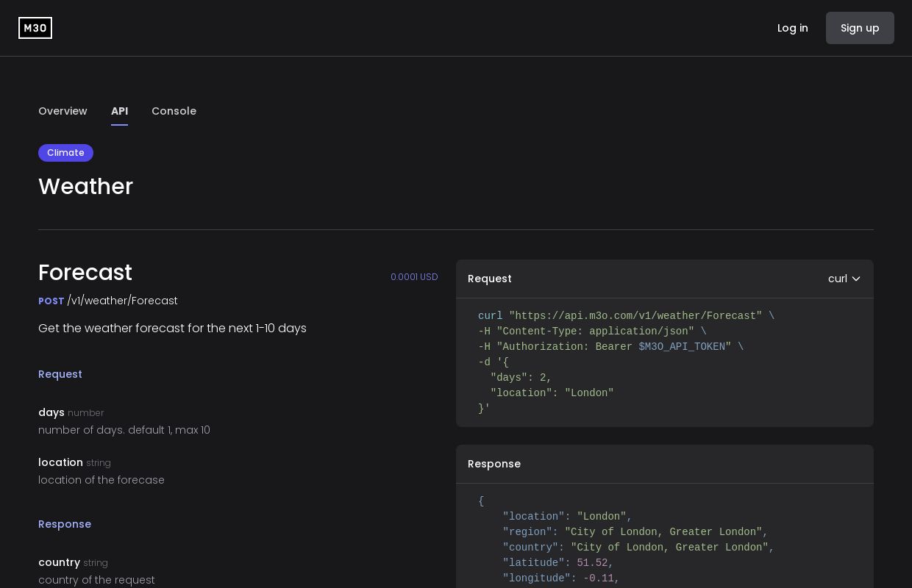The height and width of the screenshot is (588, 912).
Task: Click the Content-Type header code line
Action: pos(592,331)
